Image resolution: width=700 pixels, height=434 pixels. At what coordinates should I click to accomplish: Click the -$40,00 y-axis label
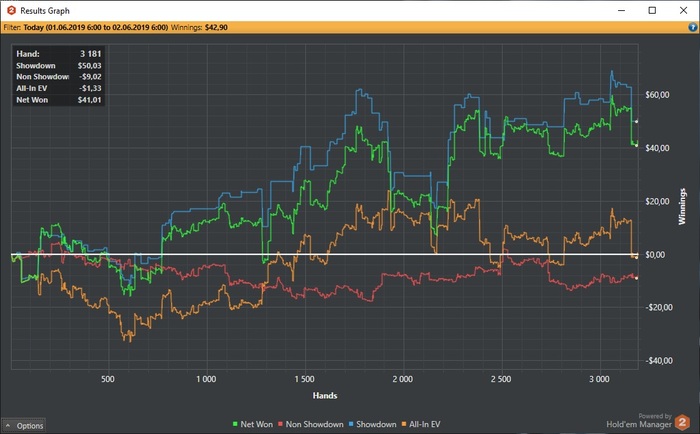[x=658, y=360]
